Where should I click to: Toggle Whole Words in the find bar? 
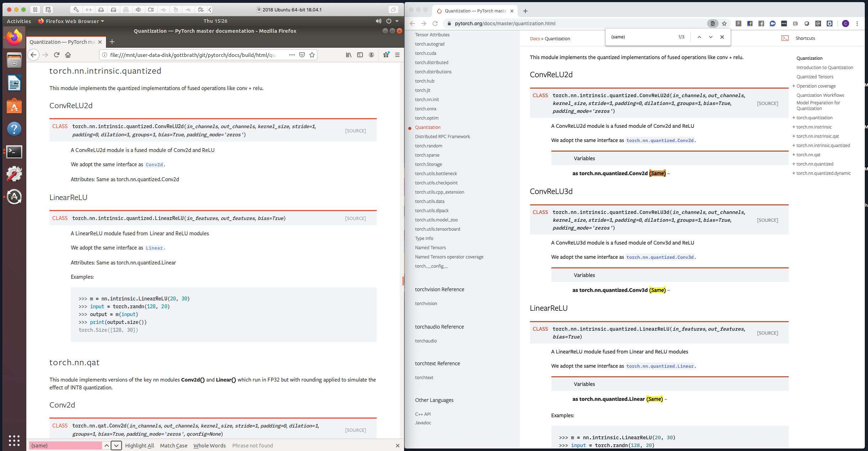[209, 445]
